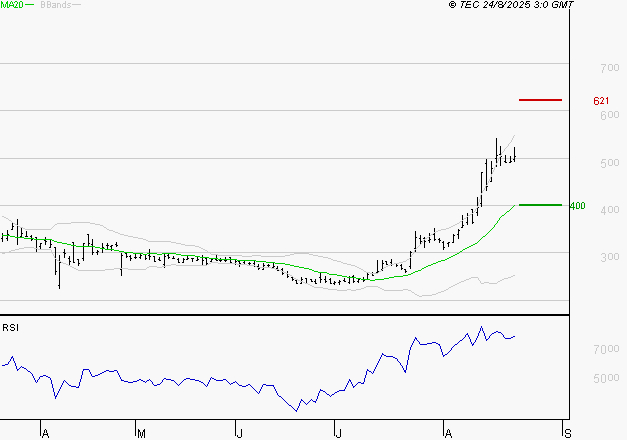Select the green 400 support line
627x440 pixels.
[x=540, y=205]
